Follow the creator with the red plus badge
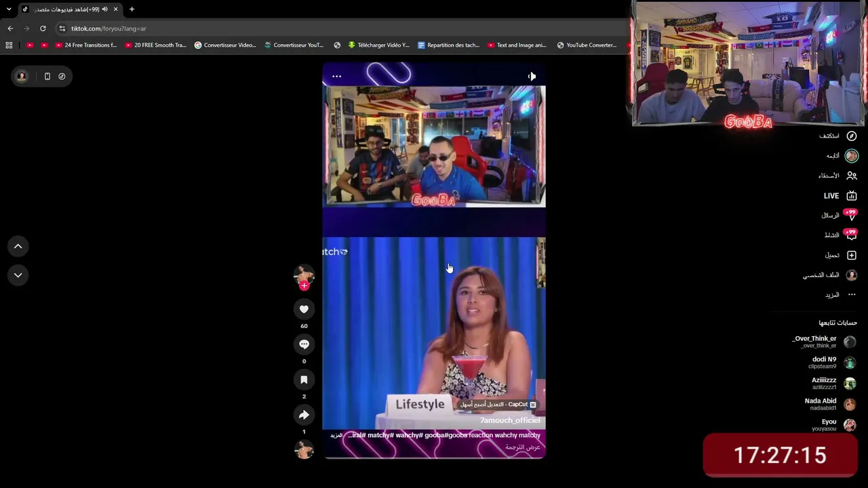Image resolution: width=868 pixels, height=488 pixels. 304,286
